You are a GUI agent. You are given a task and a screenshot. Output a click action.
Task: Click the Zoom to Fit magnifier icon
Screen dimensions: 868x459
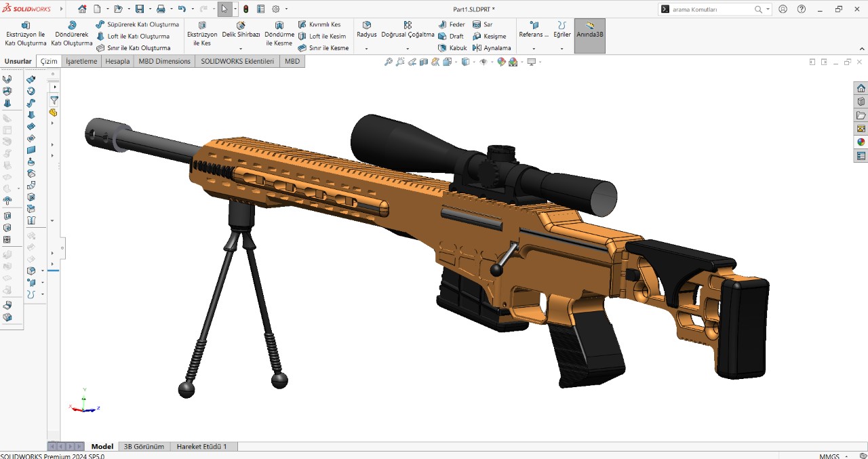click(x=389, y=62)
